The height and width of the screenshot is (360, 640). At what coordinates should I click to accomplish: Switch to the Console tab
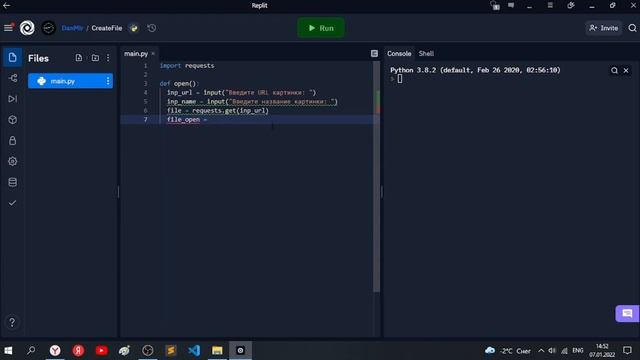[399, 53]
